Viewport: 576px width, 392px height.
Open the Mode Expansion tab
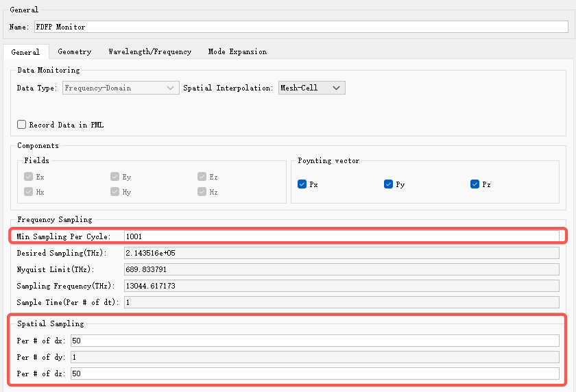point(237,52)
